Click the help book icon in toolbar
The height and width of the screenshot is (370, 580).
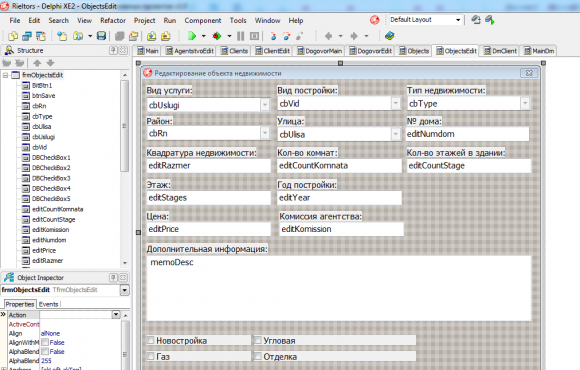pos(389,36)
